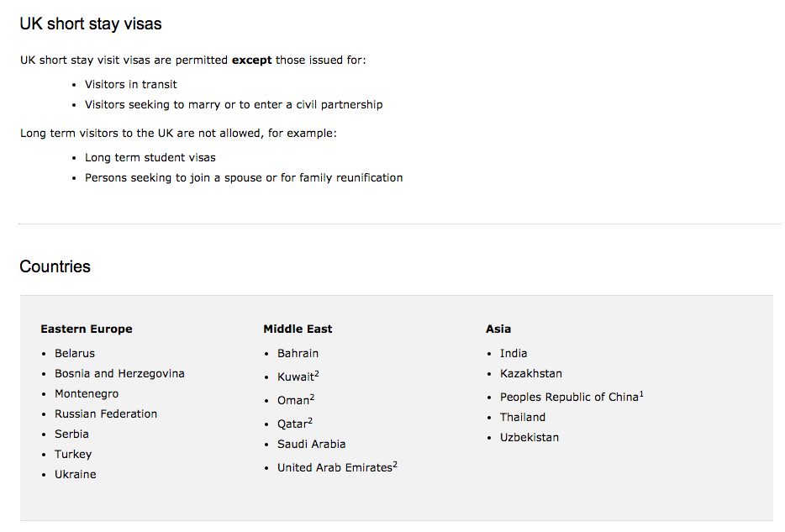Click the footnote marker after Qatar
785x532 pixels.
(310, 420)
